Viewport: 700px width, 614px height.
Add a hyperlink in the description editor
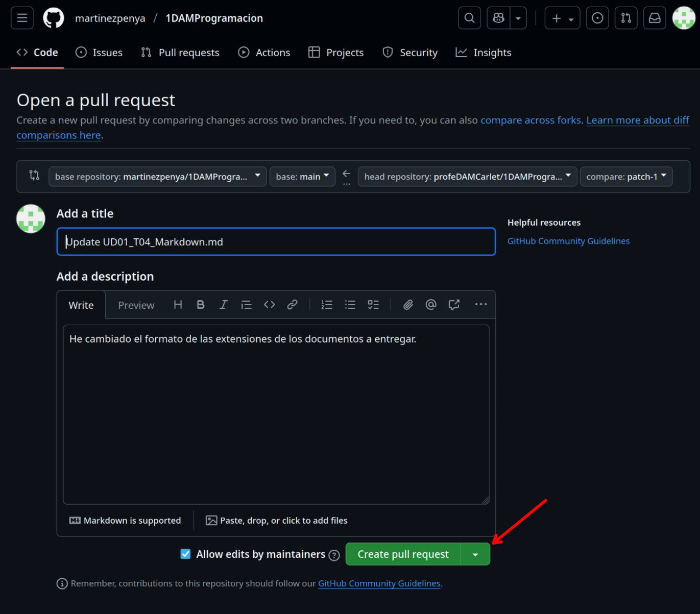tap(292, 304)
